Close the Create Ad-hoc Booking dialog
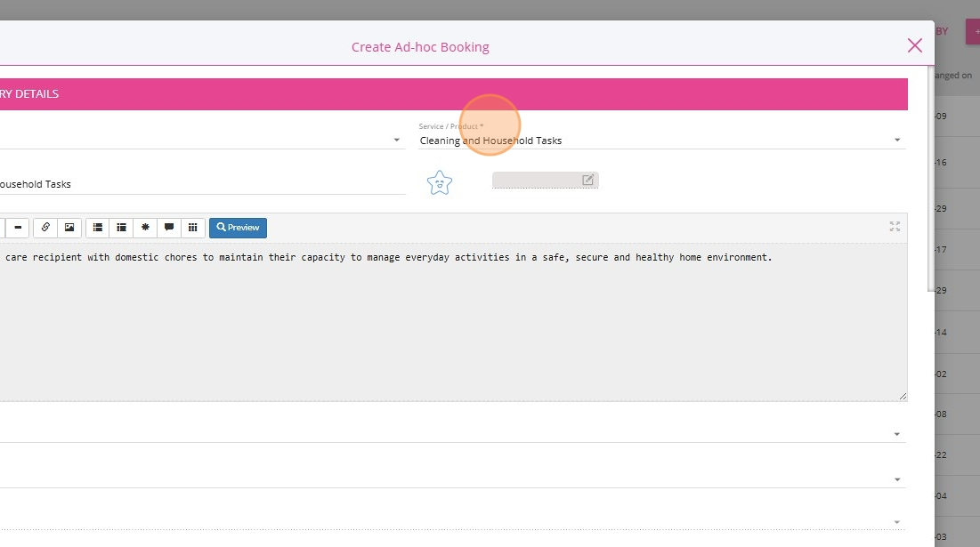 click(914, 45)
